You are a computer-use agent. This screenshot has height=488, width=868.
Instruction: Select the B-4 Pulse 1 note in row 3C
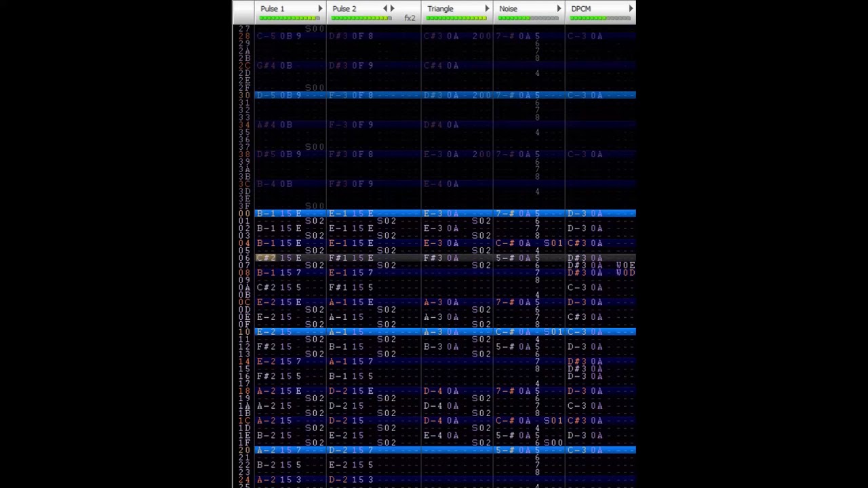pos(265,184)
